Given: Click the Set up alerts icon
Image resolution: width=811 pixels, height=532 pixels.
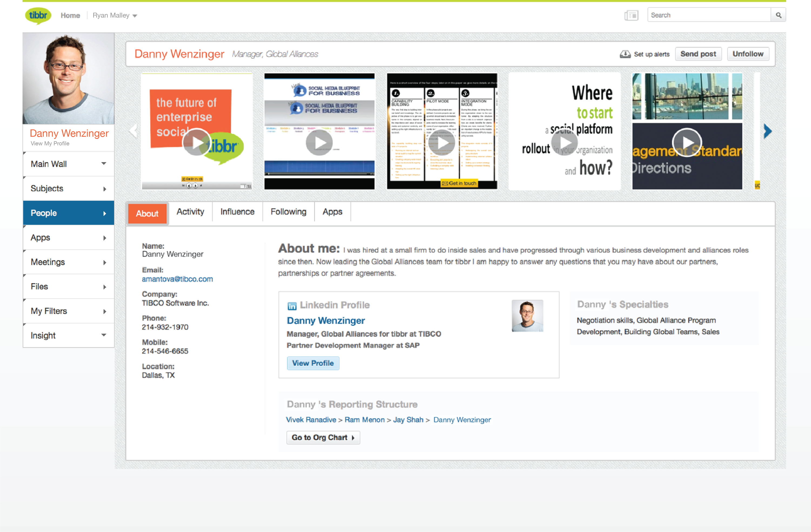Looking at the screenshot, I should pos(625,54).
